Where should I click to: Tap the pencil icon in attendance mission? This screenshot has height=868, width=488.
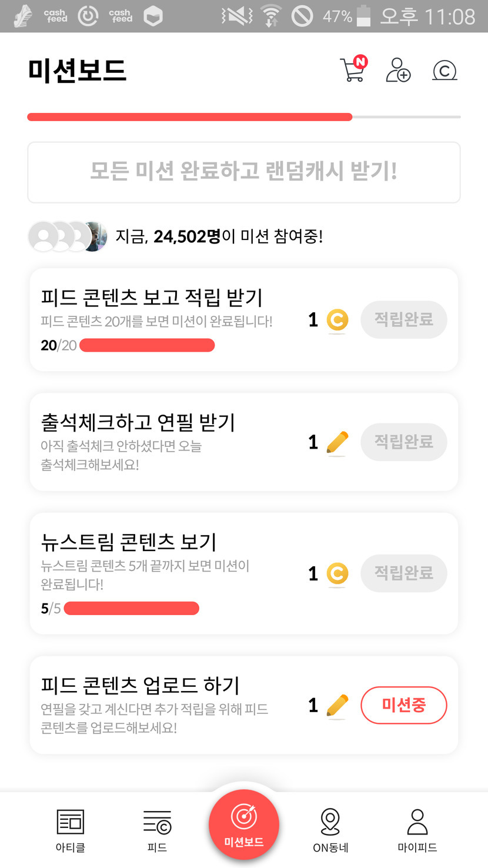(337, 442)
